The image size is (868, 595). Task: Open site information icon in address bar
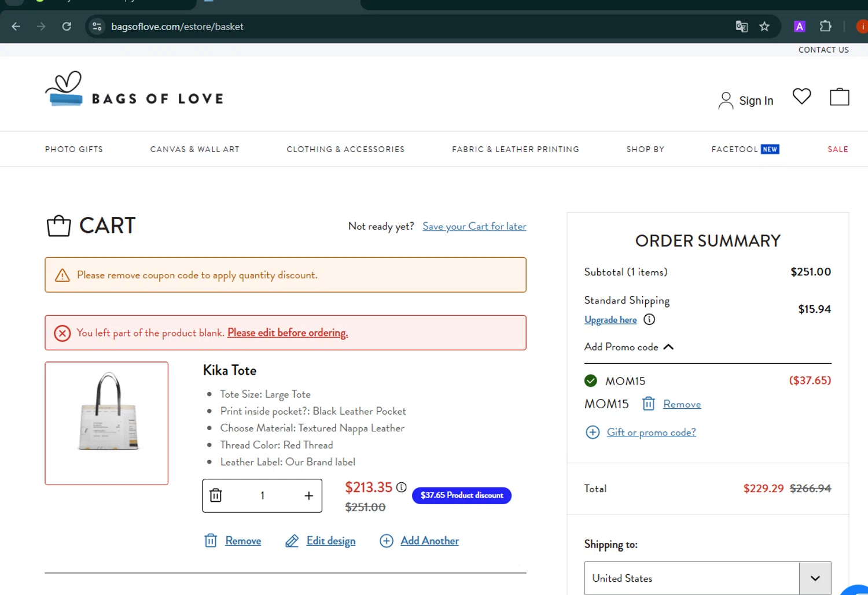point(97,27)
